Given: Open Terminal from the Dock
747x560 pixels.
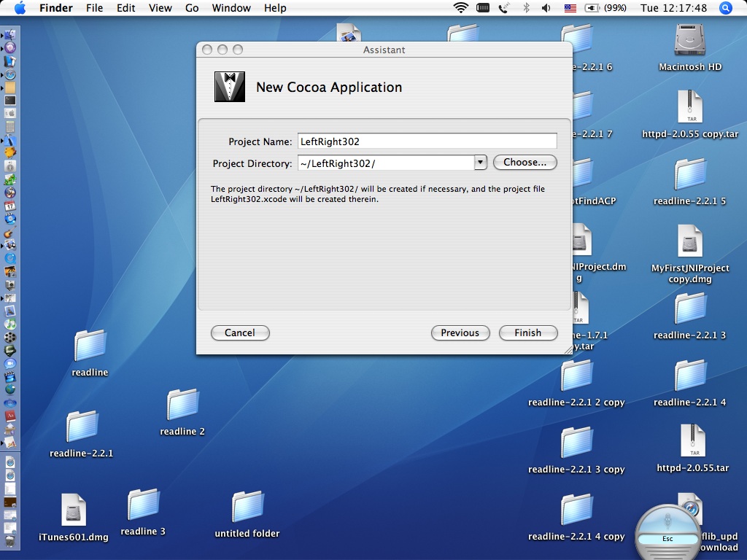Looking at the screenshot, I should (10, 101).
